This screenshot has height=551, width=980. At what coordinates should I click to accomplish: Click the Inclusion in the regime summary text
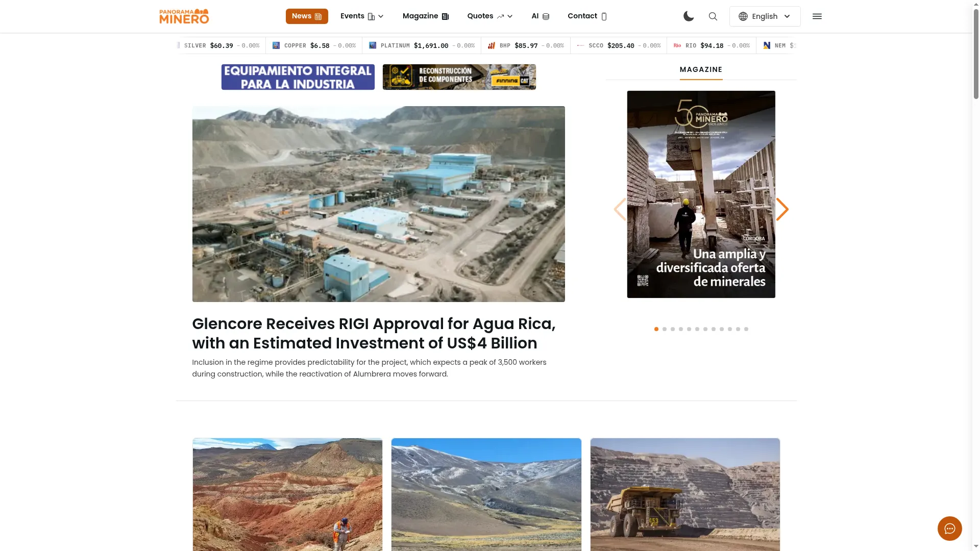point(369,368)
